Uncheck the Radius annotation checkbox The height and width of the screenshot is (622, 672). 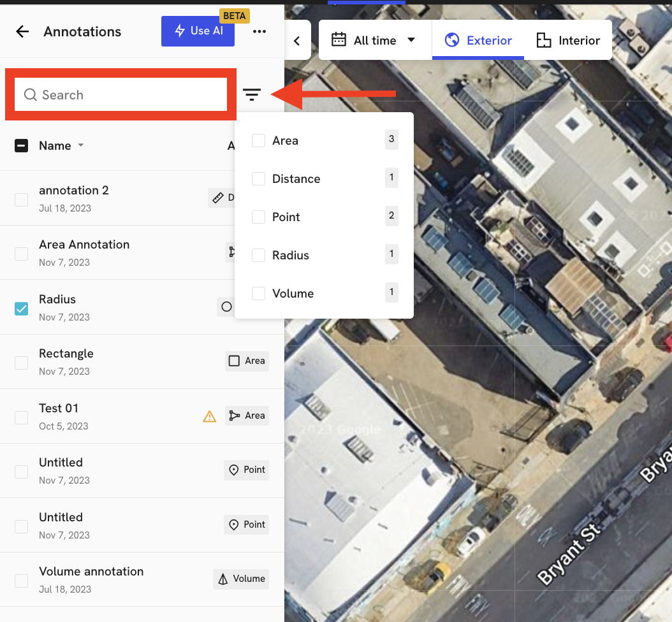22,308
